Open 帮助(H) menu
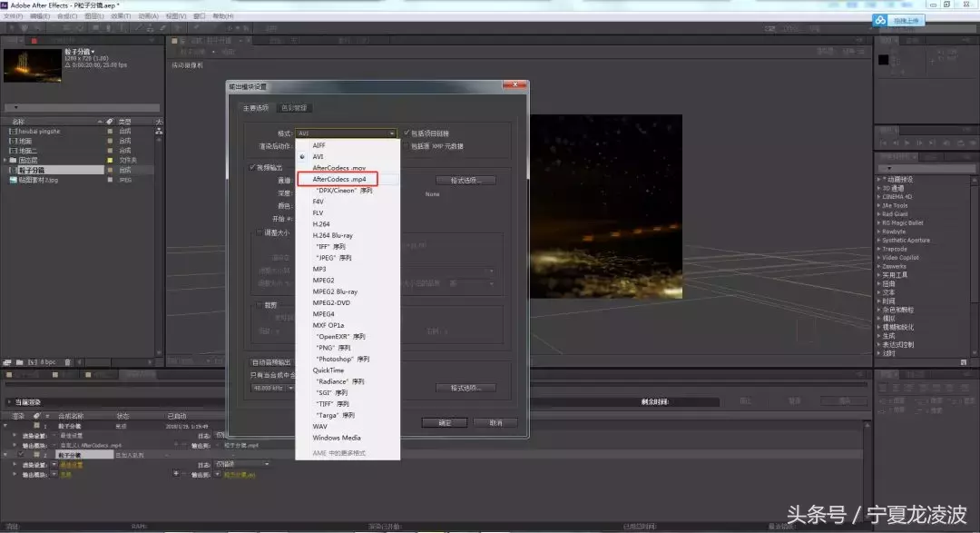This screenshot has height=533, width=980. coord(223,16)
